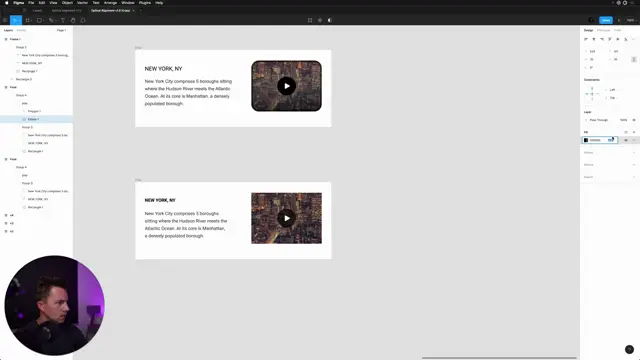This screenshot has height=360, width=640.
Task: Click the fill opacity percentage field
Action: (611, 140)
